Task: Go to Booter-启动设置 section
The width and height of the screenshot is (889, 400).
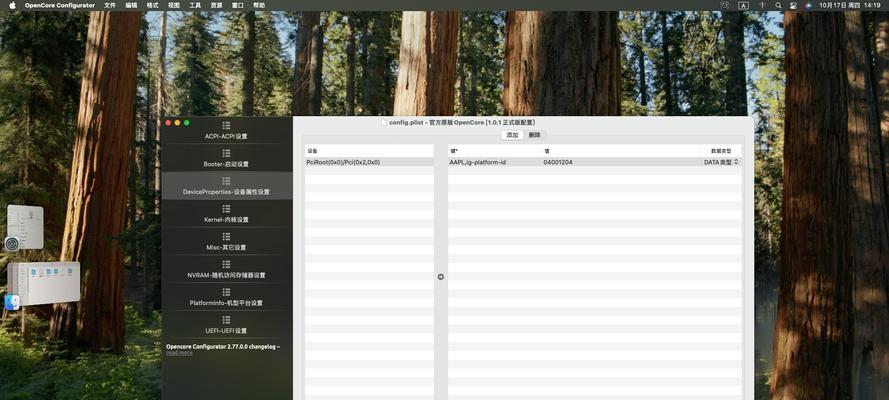Action: pos(226,164)
